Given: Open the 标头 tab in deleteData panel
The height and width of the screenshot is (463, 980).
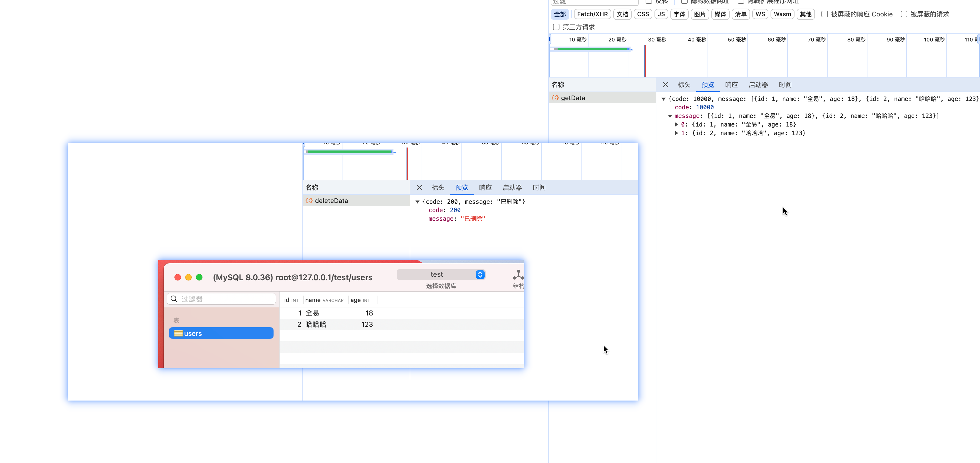Looking at the screenshot, I should pos(437,187).
